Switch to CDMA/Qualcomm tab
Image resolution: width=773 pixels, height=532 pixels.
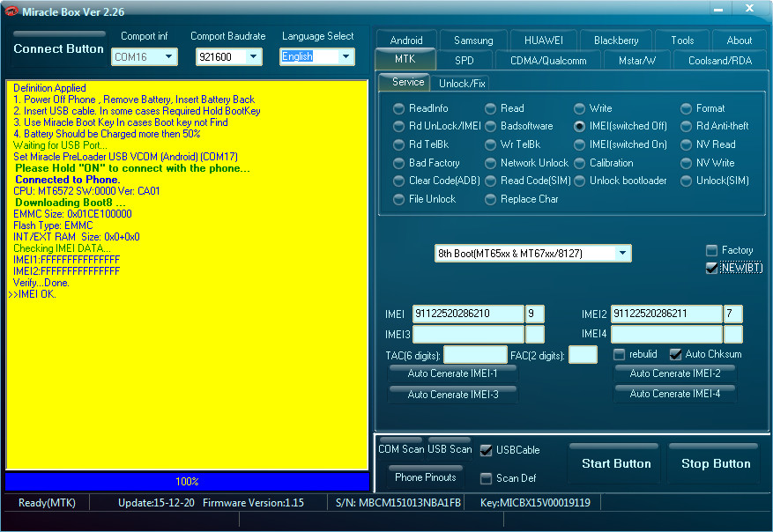548,61
